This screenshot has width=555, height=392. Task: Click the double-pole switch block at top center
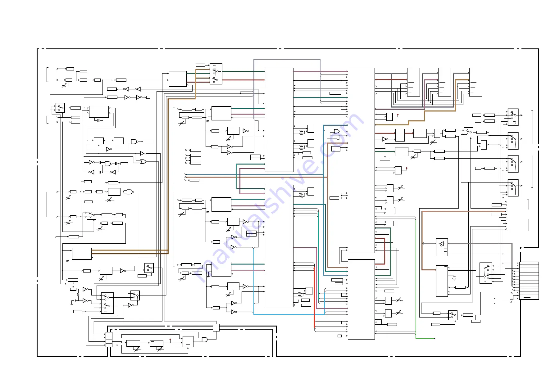click(x=216, y=74)
